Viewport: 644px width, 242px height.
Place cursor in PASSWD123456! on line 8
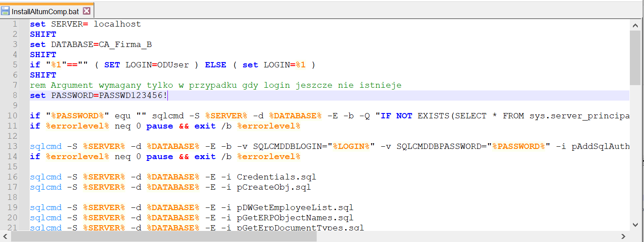[x=133, y=95]
